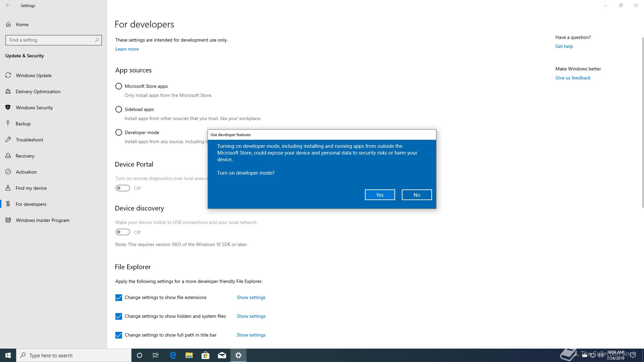Screen dimensions: 644x362
Task: Open the Windows Start menu
Action: point(8,355)
